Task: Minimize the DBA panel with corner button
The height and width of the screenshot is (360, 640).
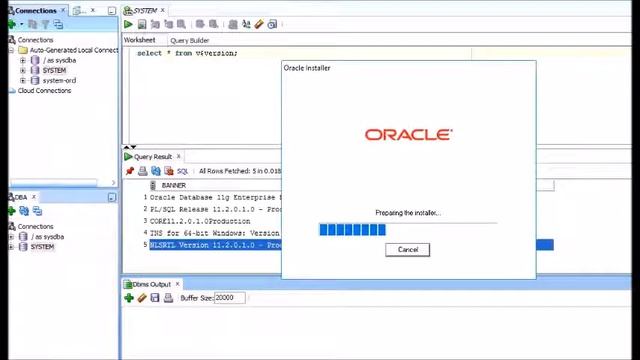Action: (112, 198)
